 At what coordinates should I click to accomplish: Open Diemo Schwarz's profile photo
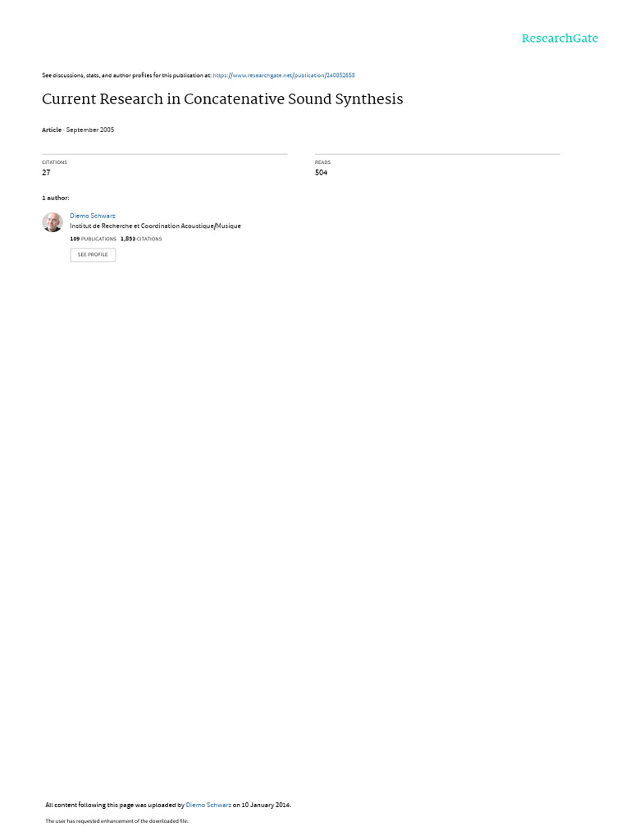pyautogui.click(x=52, y=222)
